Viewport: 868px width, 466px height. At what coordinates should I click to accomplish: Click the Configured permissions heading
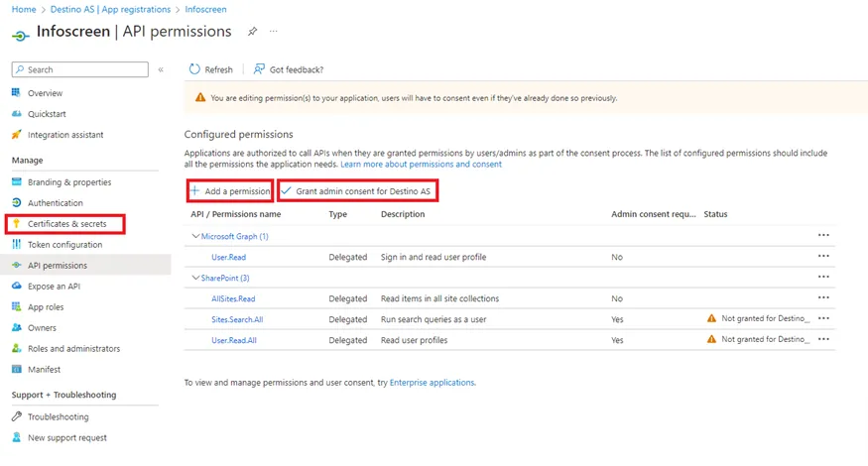pyautogui.click(x=239, y=135)
